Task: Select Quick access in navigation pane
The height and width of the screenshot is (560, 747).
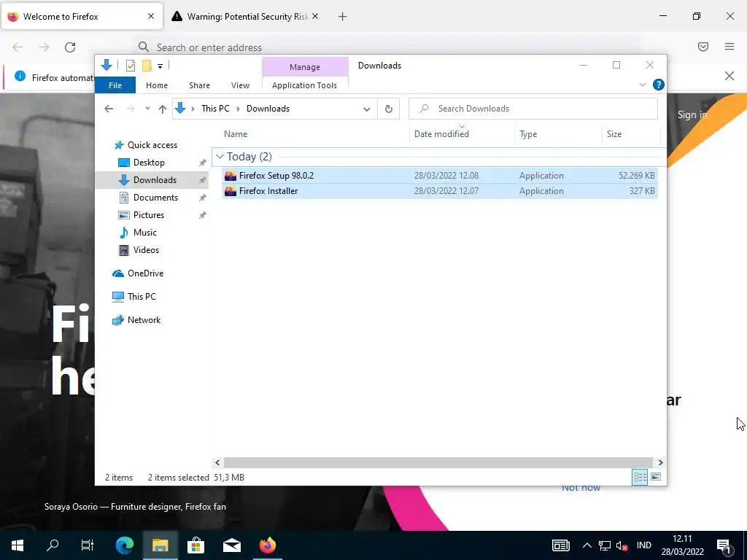Action: pyautogui.click(x=152, y=145)
